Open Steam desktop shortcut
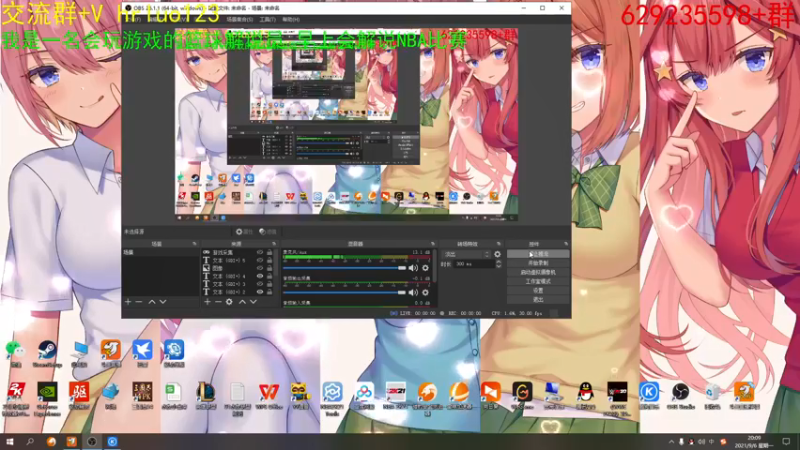 coord(47,353)
